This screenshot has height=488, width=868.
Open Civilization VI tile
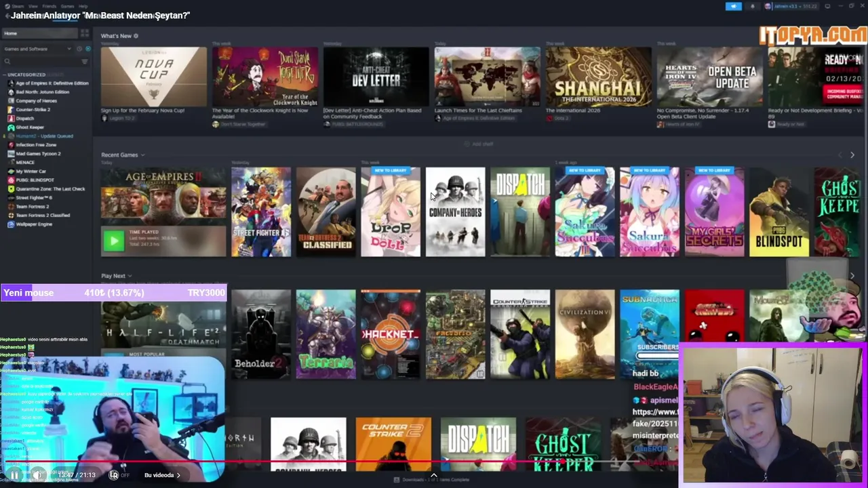[585, 334]
